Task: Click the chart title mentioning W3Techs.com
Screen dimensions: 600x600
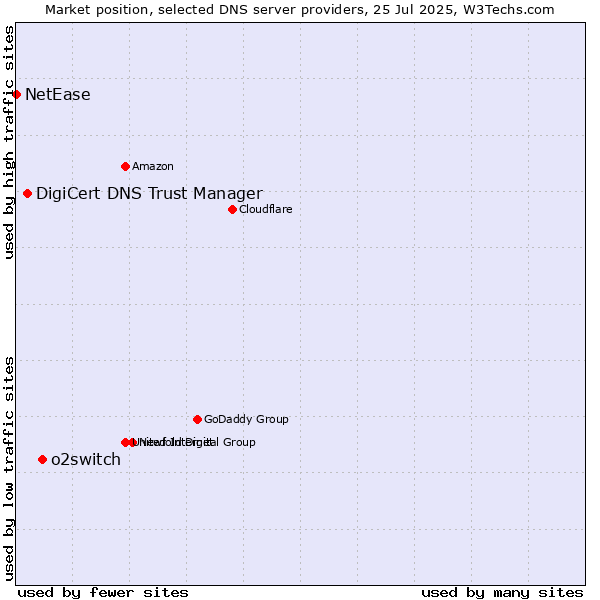Action: (x=300, y=10)
